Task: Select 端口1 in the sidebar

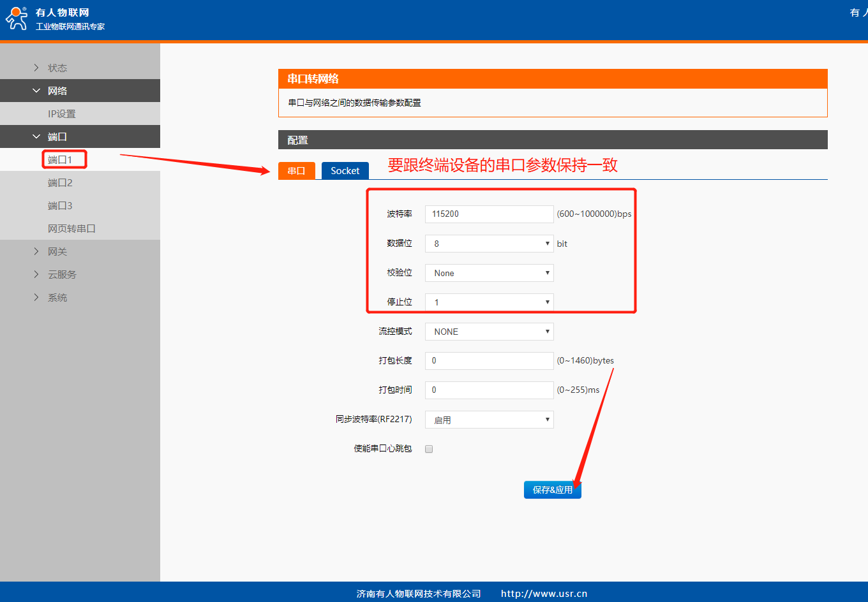Action: coord(60,159)
